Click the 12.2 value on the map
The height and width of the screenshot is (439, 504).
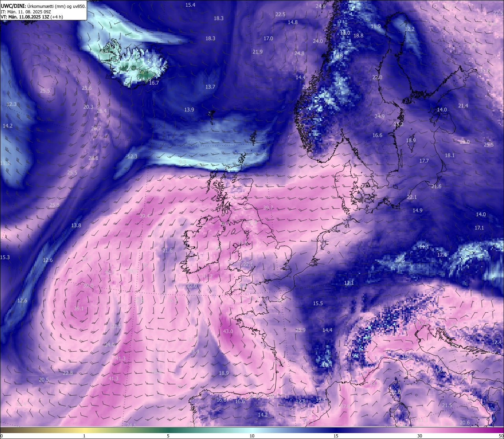point(409,29)
